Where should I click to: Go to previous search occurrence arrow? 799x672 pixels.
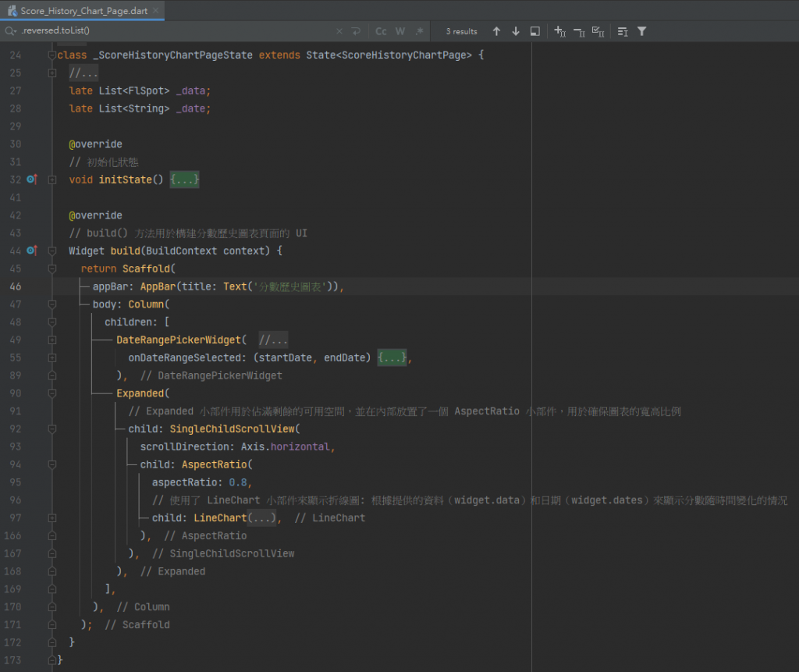coord(496,31)
